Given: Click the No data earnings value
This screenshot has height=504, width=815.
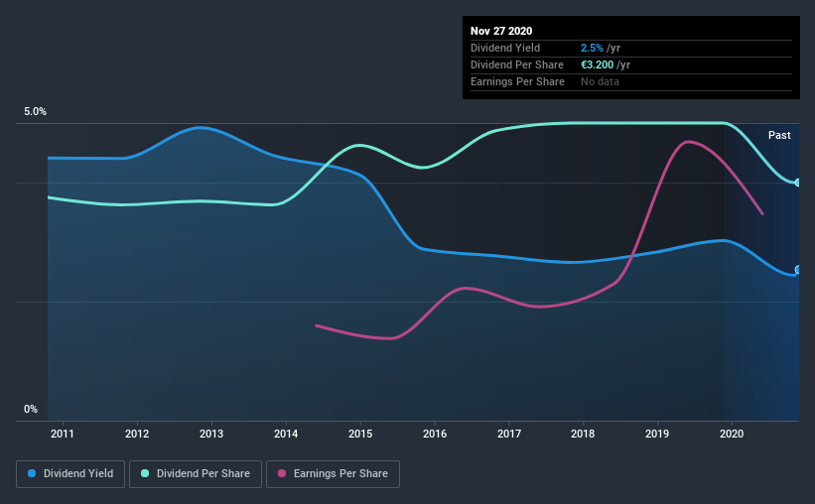Looking at the screenshot, I should [x=600, y=81].
